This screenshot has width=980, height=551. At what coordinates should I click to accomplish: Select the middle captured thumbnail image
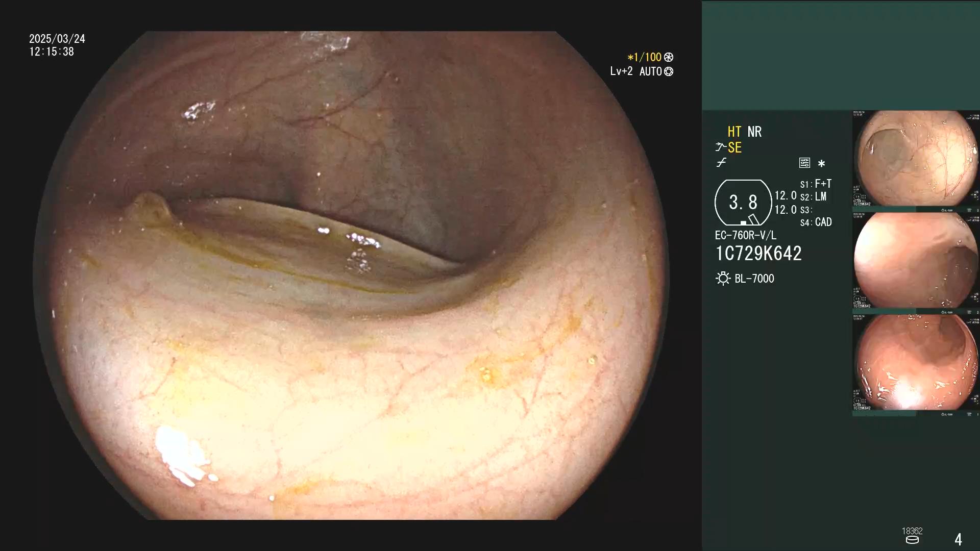(x=916, y=261)
